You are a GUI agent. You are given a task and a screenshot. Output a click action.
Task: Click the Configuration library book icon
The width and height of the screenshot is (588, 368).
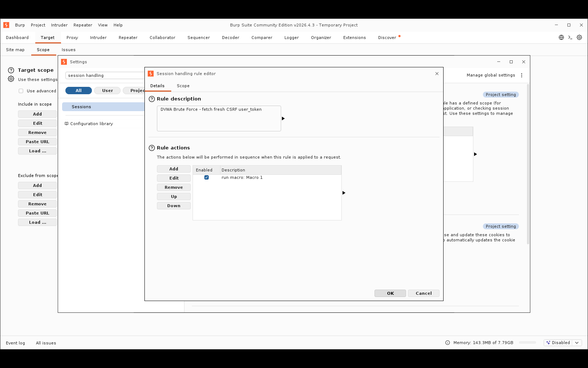(x=67, y=124)
